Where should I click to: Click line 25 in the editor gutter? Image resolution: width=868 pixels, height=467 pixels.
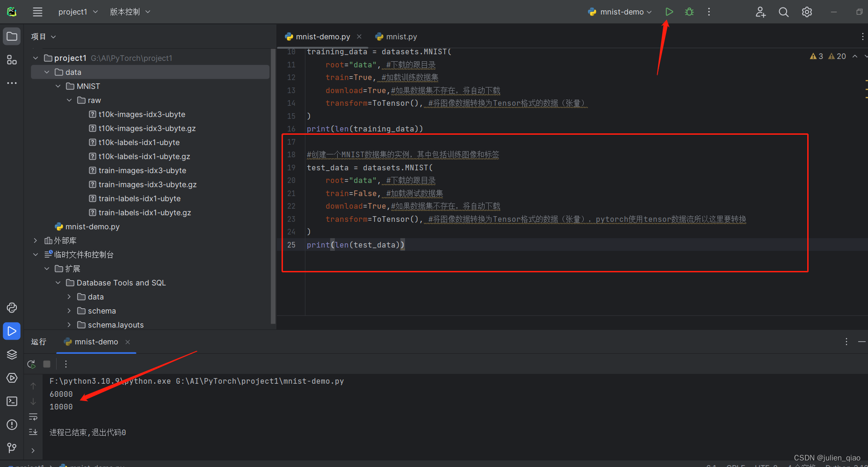pos(291,245)
